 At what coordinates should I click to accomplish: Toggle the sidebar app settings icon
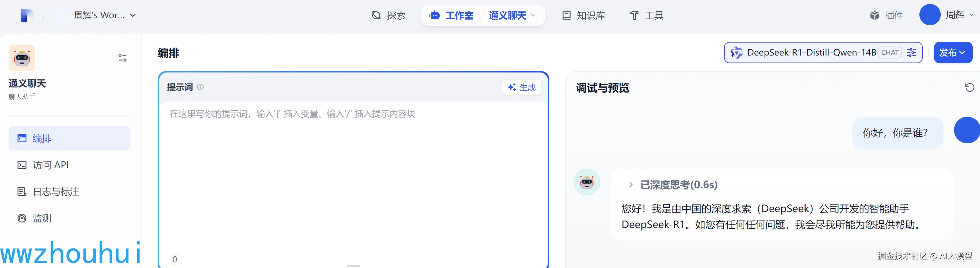(x=122, y=58)
